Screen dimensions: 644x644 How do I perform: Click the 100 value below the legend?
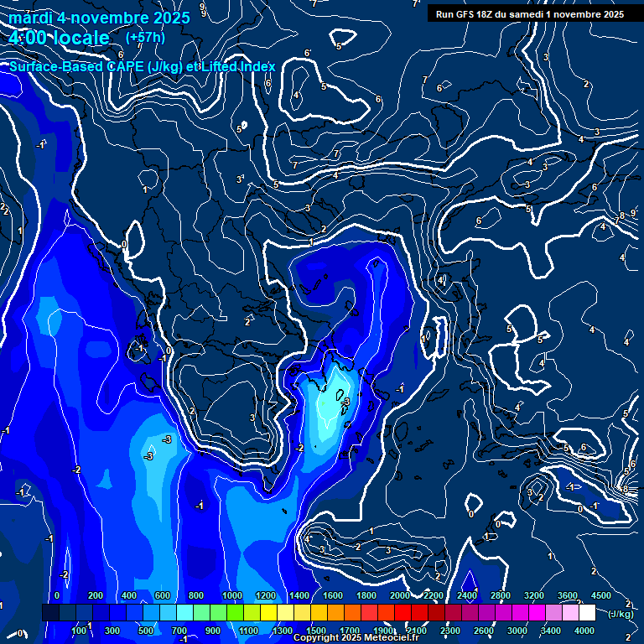(x=80, y=631)
